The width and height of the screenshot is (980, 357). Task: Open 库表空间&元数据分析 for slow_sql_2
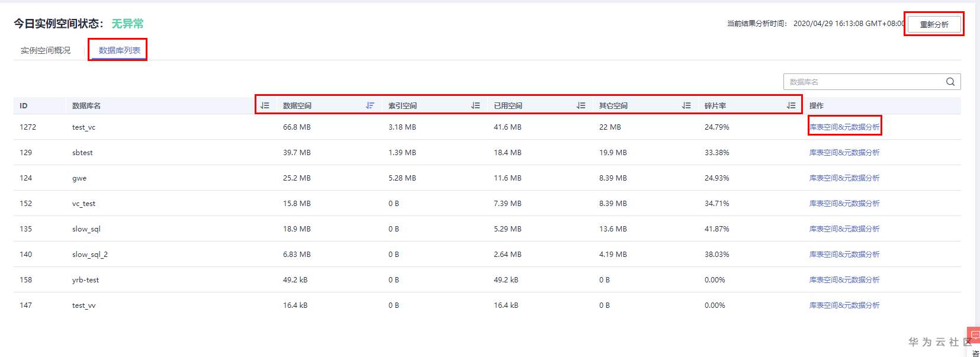point(844,254)
